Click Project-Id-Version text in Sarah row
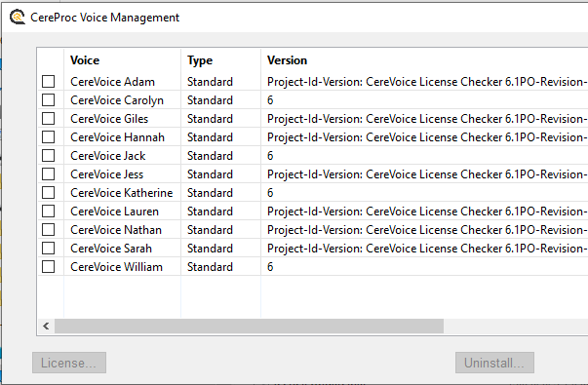Image resolution: width=588 pixels, height=385 pixels. [427, 249]
